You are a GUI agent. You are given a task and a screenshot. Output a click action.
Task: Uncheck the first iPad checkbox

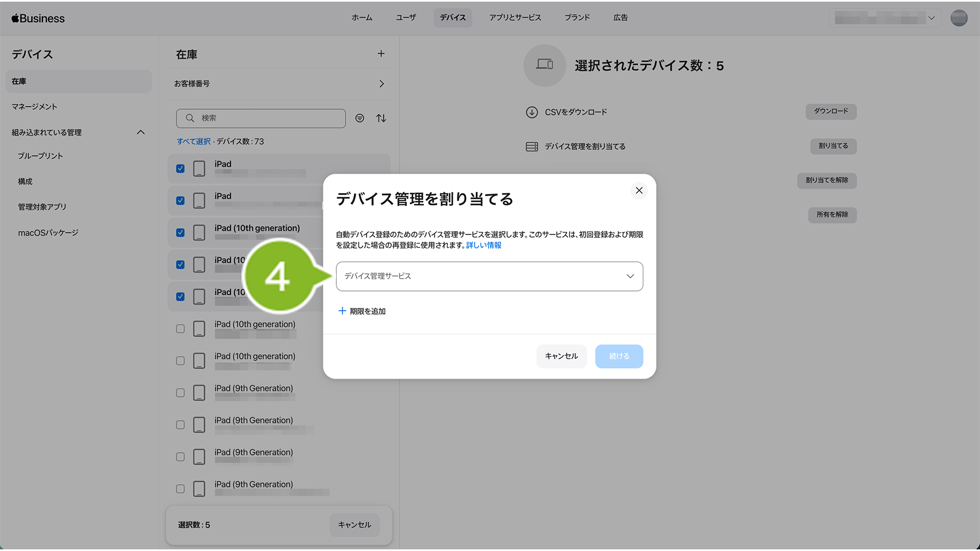(x=180, y=169)
